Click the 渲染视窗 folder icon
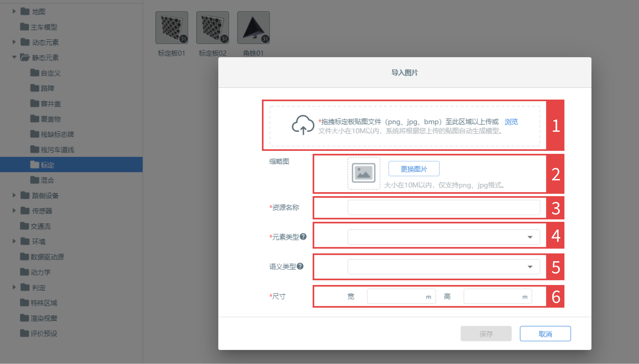 (x=24, y=318)
